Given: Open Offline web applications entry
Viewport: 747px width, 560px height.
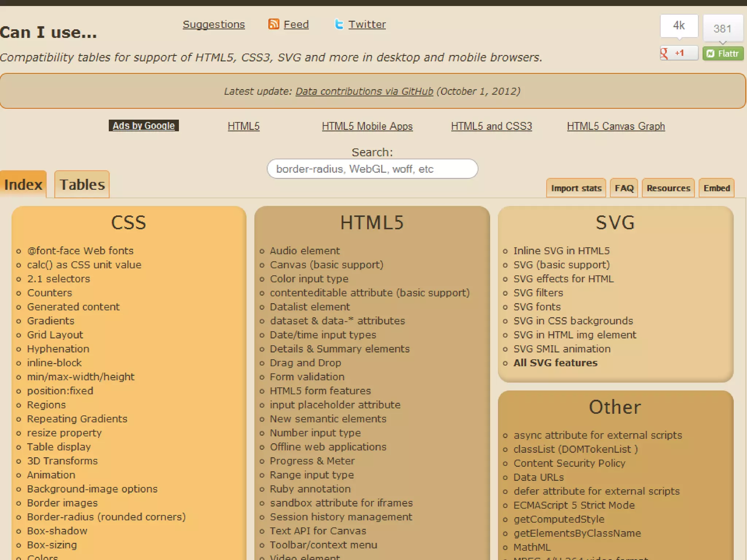Looking at the screenshot, I should click(x=328, y=447).
